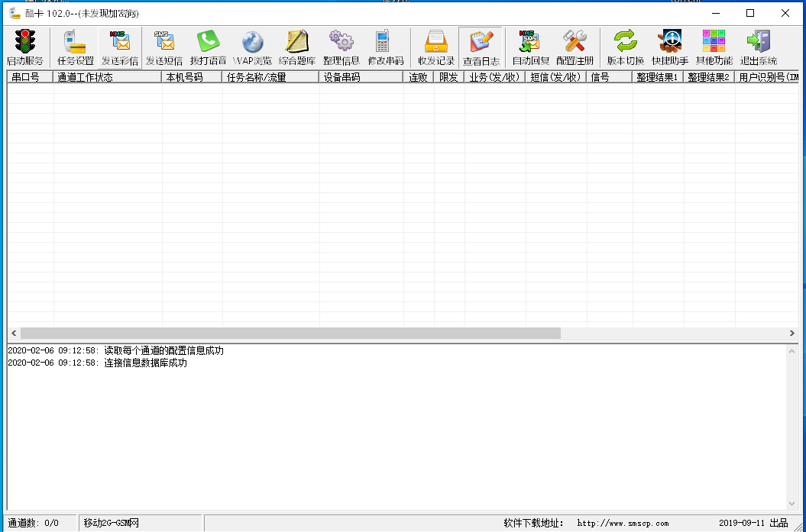The height and width of the screenshot is (532, 806).
Task: Open the http://www.smscp.com link
Action: pos(623,524)
